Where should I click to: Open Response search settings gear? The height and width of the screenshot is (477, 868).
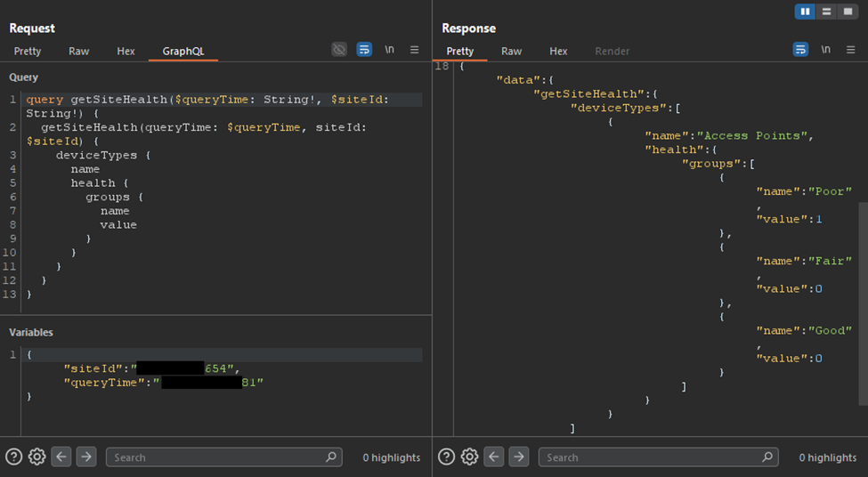[469, 457]
